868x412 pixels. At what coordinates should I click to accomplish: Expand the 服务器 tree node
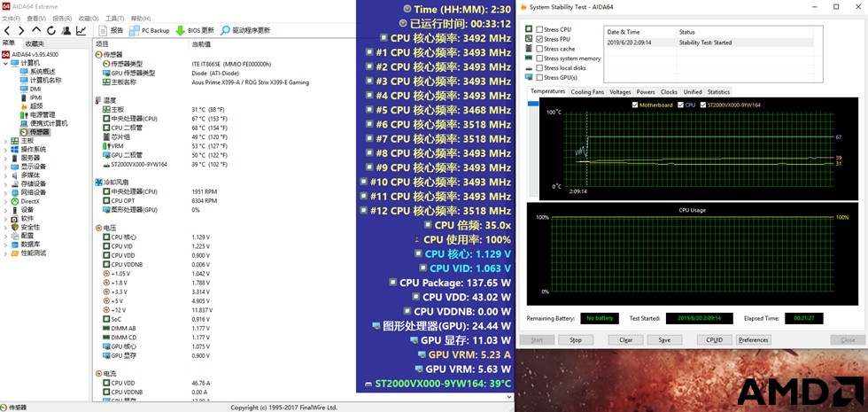click(5, 158)
